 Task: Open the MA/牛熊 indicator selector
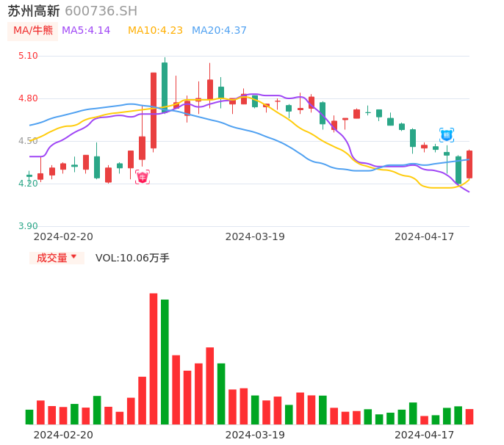(x=33, y=31)
